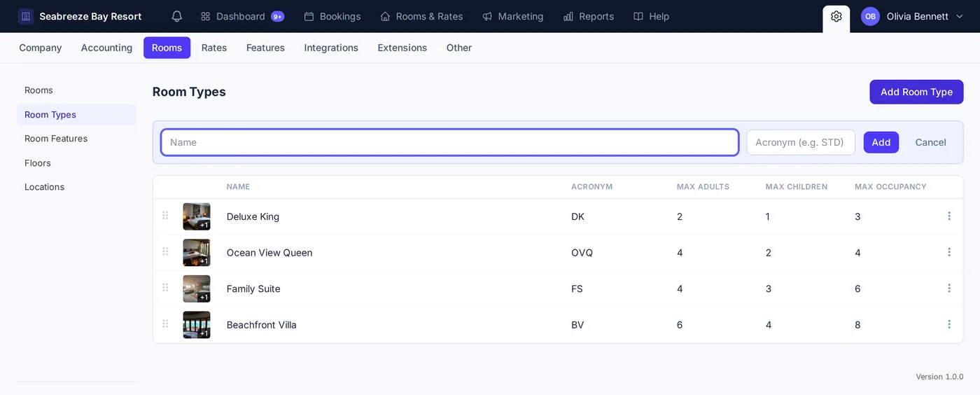
Task: Expand the Olivia Bennett account chevron
Action: [959, 16]
